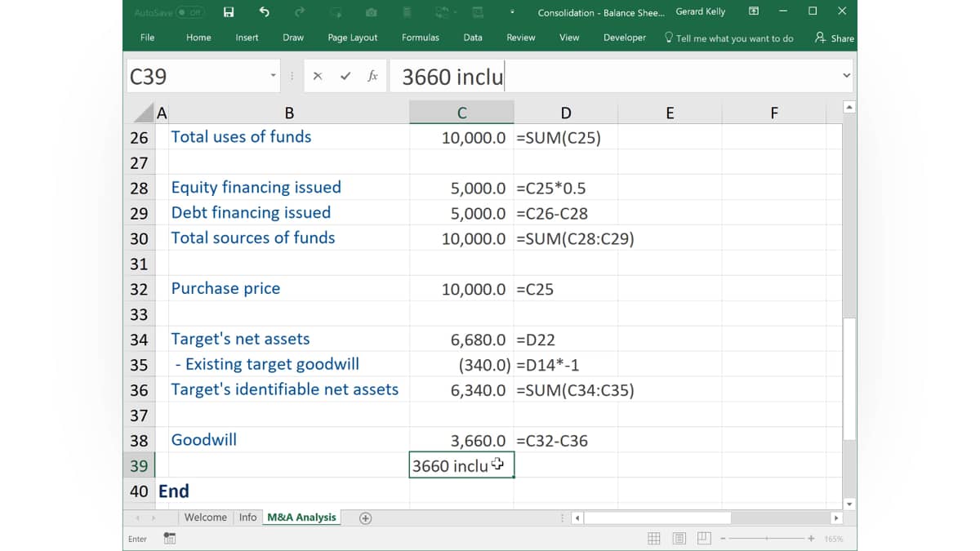Switch to Page Break Preview icon

[x=705, y=539]
